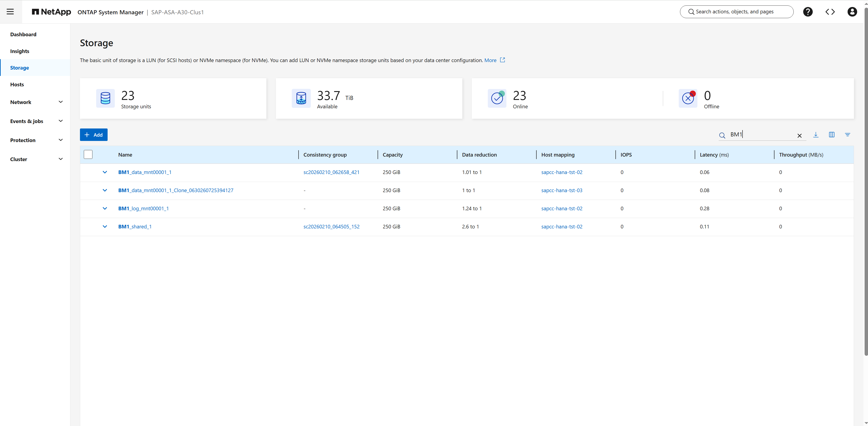Open the BM1_shared_1 storage unit link
868x426 pixels.
(135, 227)
